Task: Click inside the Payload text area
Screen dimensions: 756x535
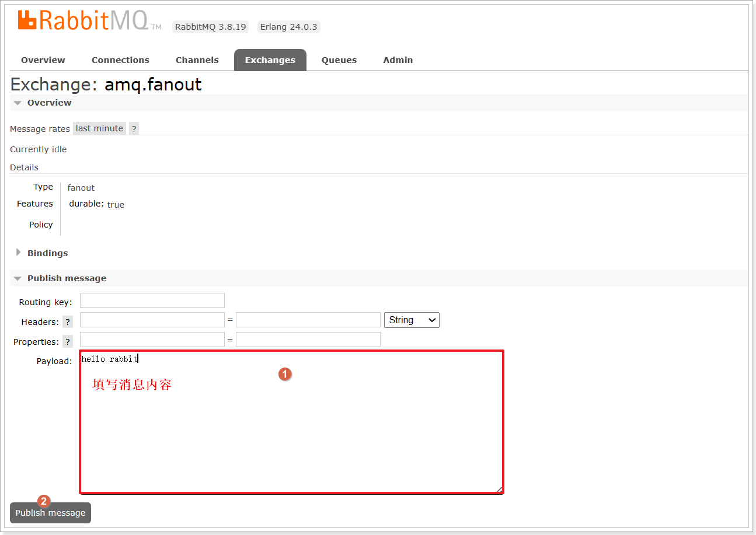Action: coord(291,422)
